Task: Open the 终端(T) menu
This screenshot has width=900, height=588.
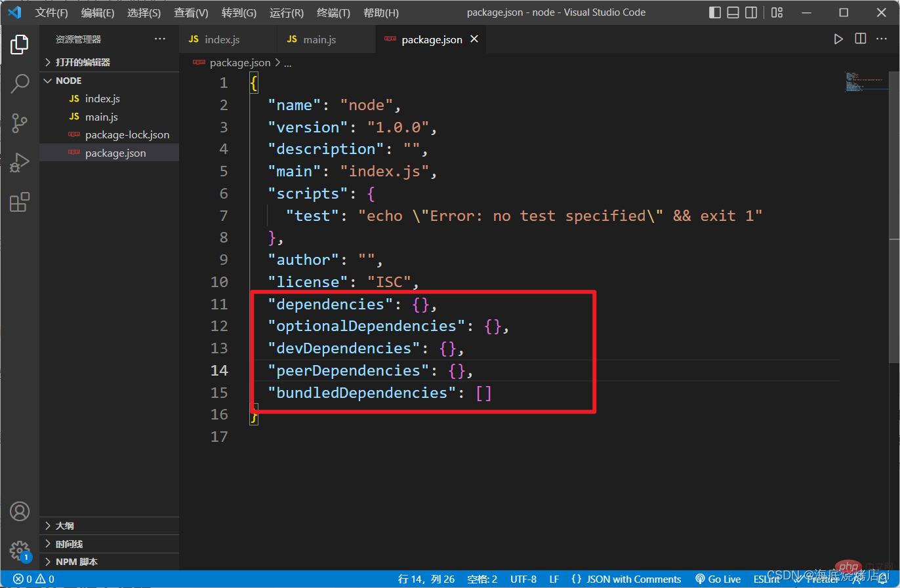Action: coord(333,12)
